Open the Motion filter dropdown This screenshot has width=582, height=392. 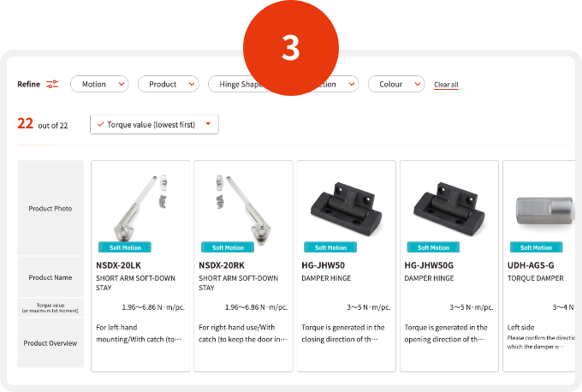pos(99,84)
